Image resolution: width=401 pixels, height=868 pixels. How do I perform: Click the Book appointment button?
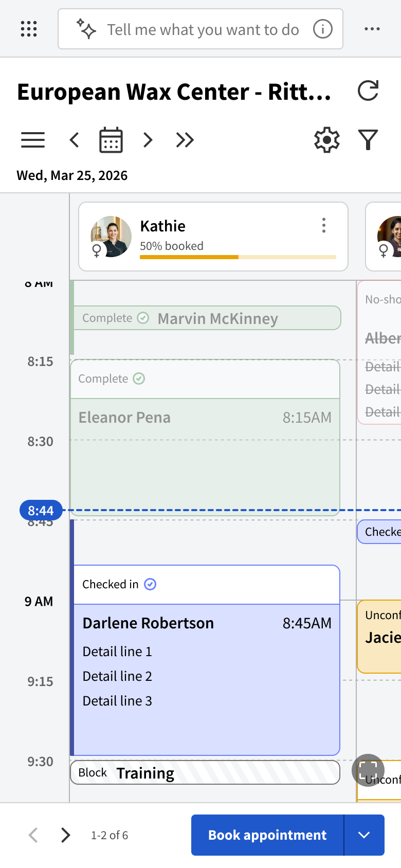pyautogui.click(x=267, y=835)
